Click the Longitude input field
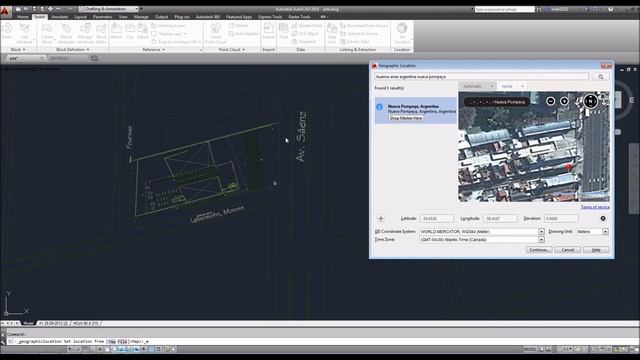Image resolution: width=640 pixels, height=360 pixels. tap(500, 218)
